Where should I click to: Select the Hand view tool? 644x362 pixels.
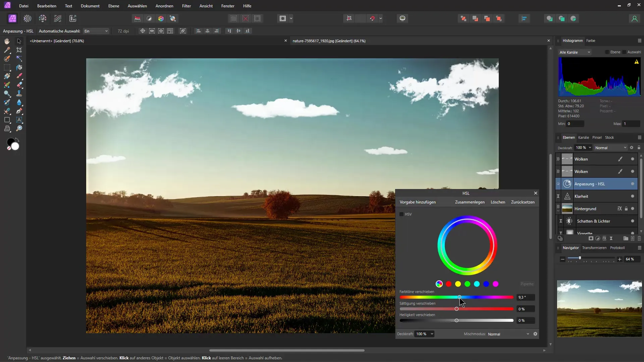click(7, 41)
